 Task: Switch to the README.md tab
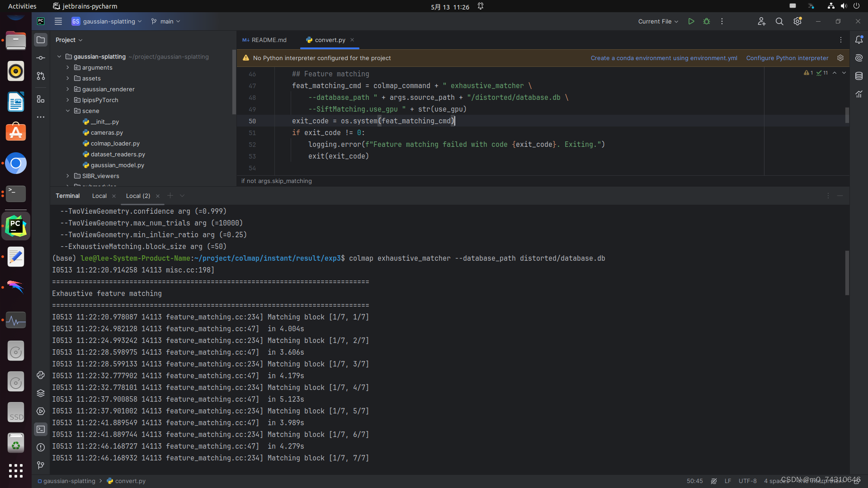click(x=265, y=40)
